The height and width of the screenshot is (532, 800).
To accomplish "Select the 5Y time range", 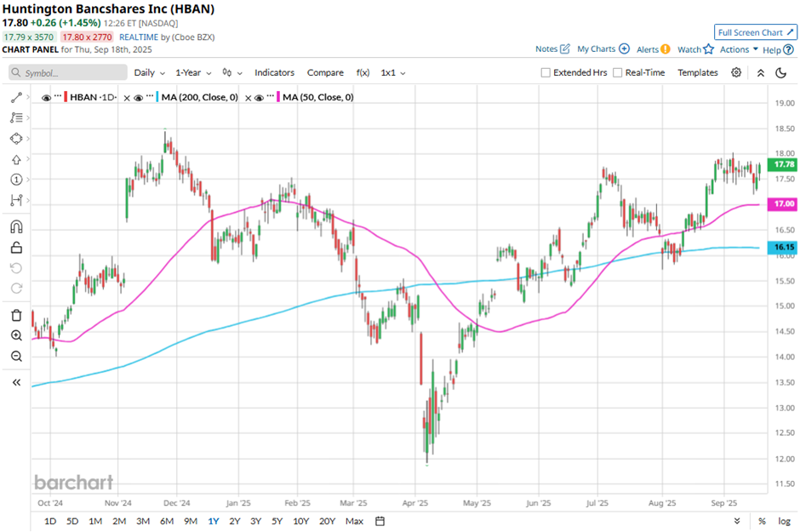I will (x=277, y=521).
